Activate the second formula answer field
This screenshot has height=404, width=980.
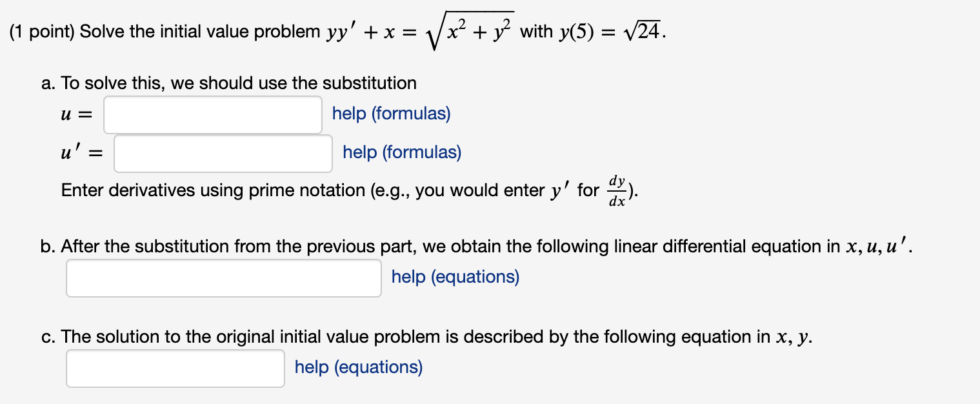223,152
